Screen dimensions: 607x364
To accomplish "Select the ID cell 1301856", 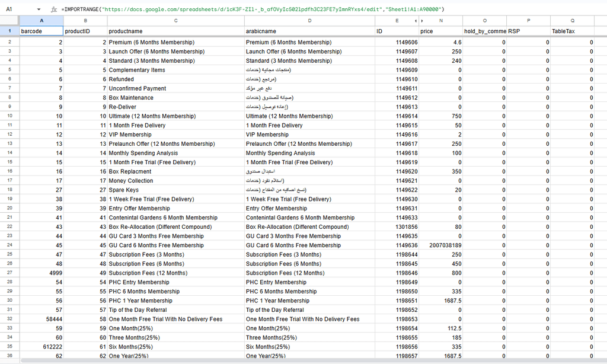I will (x=397, y=227).
